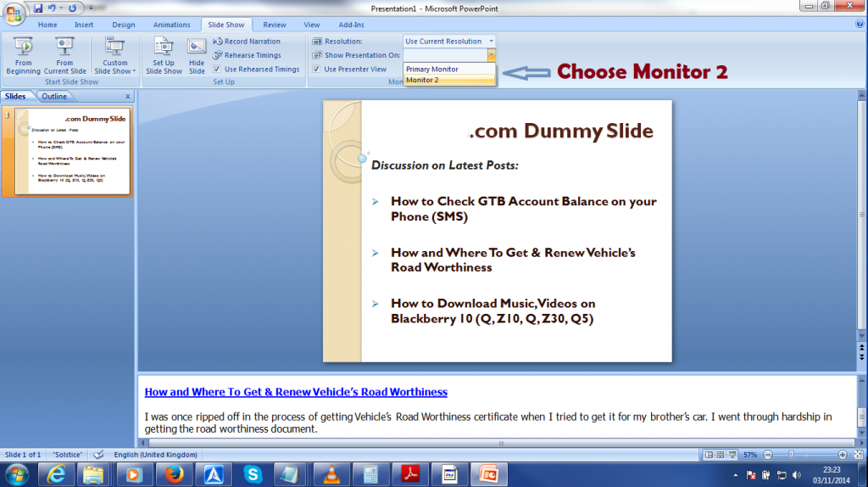Viewport: 868px width, 487px height.
Task: Start Slide Show from status bar icon
Action: pyautogui.click(x=732, y=455)
